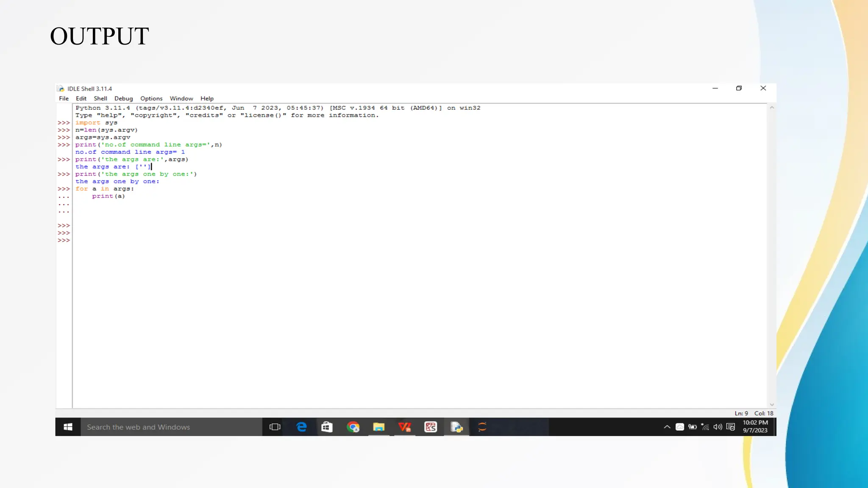This screenshot has width=868, height=488.
Task: Open the Edit menu
Action: [x=81, y=98]
